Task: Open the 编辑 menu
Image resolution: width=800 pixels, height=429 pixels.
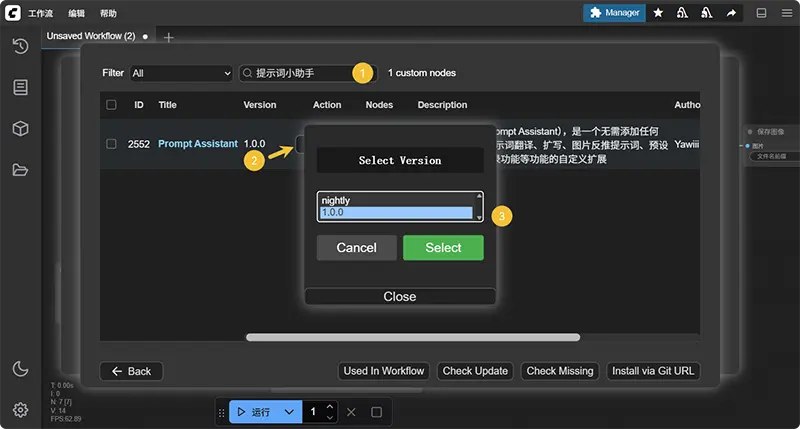Action: (77, 13)
